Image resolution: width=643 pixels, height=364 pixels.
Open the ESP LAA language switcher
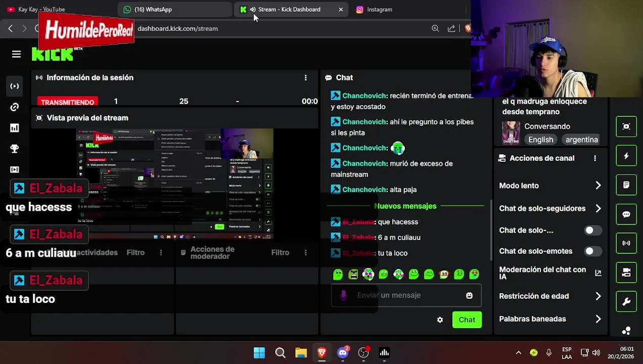click(x=567, y=353)
